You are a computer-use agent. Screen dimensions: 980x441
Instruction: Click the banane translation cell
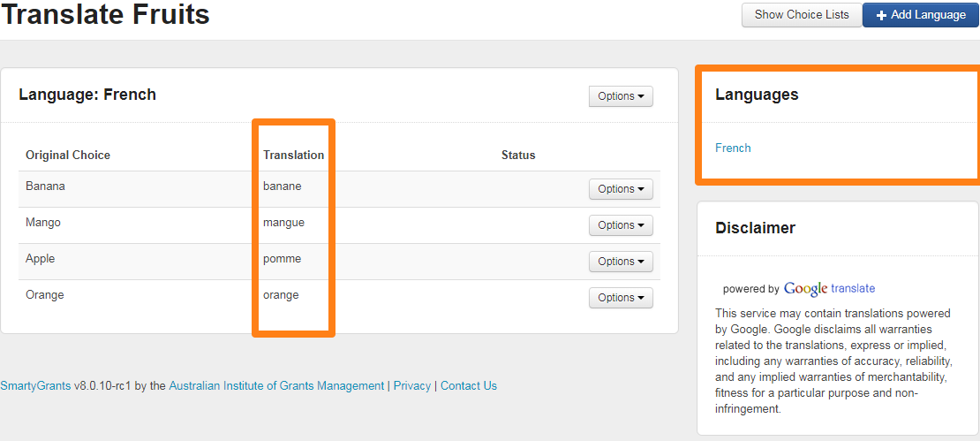pos(282,186)
